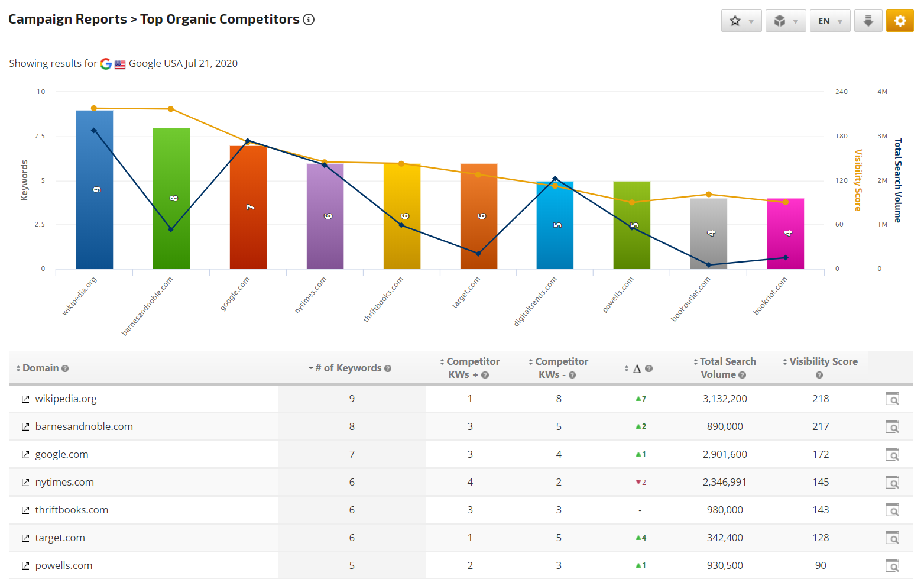Sort table by # of Keywords column
Image resolution: width=924 pixels, height=579 pixels.
tap(348, 368)
